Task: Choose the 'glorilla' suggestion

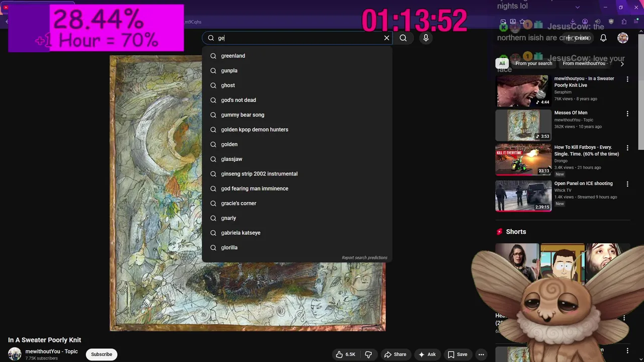Action: [x=297, y=247]
